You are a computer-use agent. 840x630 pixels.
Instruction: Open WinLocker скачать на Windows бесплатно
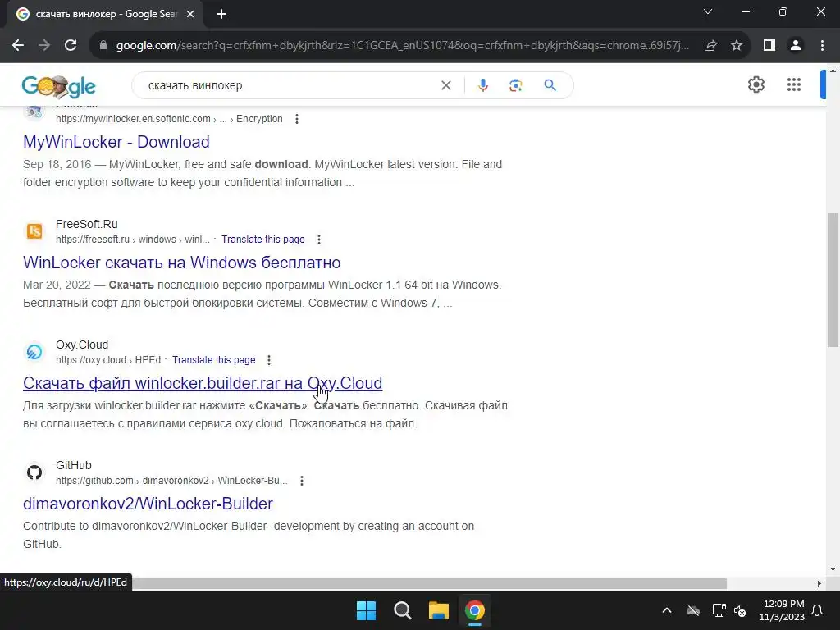point(181,262)
